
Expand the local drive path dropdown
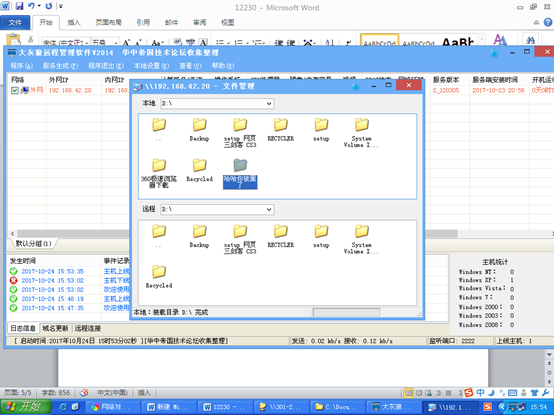pyautogui.click(x=269, y=103)
